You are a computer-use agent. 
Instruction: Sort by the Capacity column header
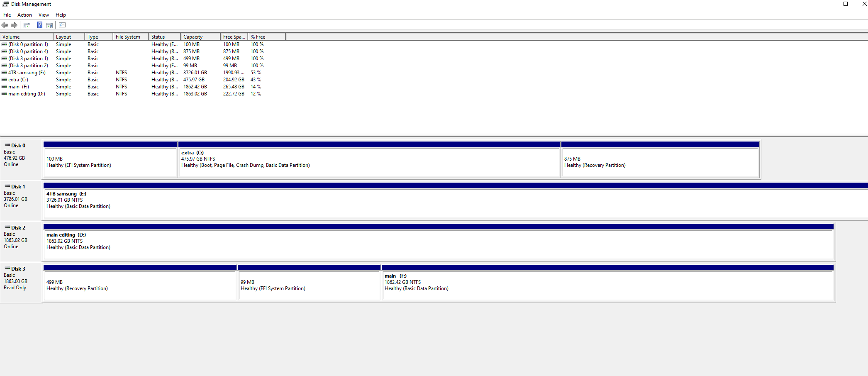tap(200, 37)
